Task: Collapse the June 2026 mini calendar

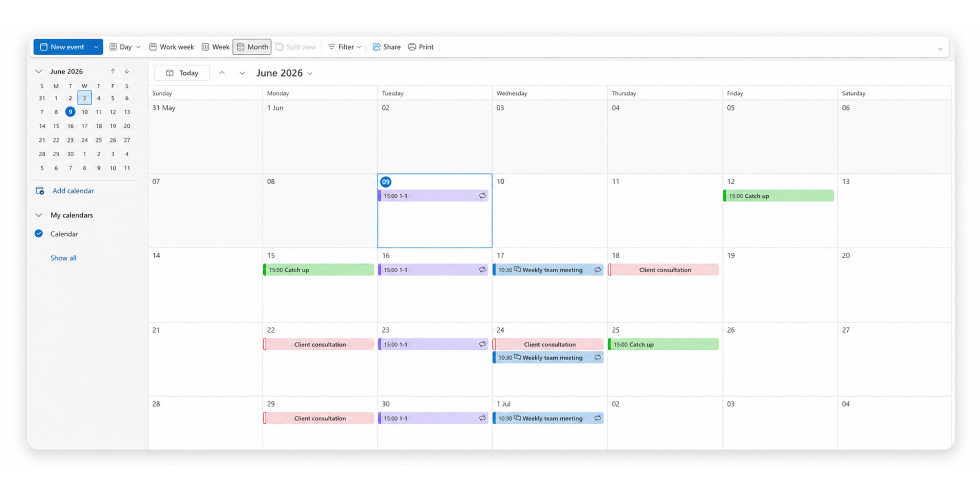Action: 39,72
